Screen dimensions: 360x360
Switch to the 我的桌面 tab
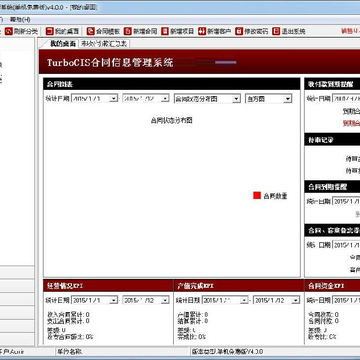62,44
